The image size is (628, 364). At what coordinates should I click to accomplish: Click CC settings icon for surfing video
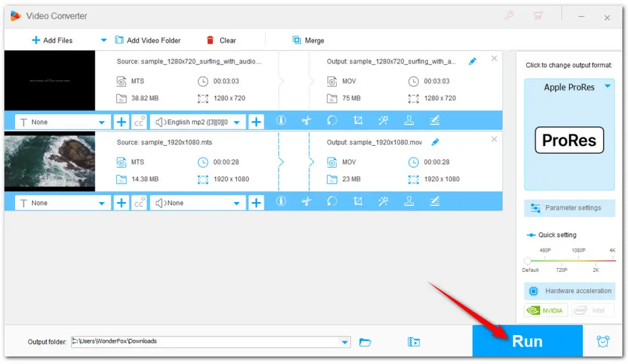[x=139, y=122]
